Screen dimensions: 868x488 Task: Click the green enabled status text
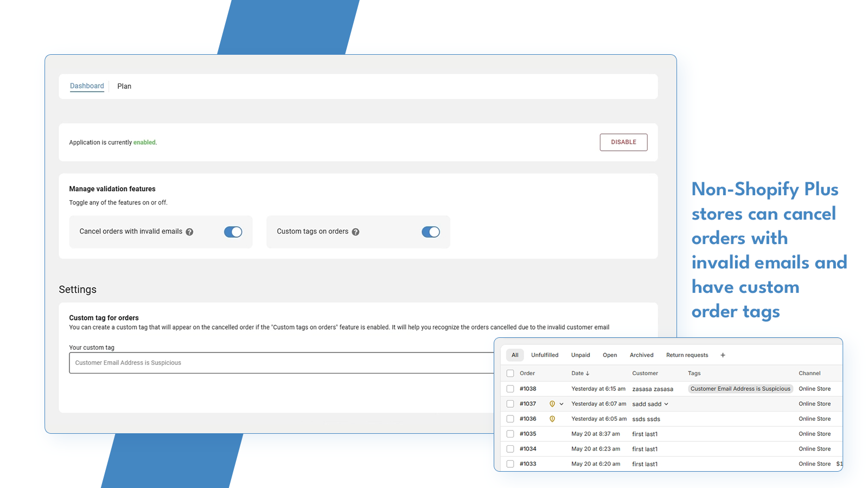point(145,143)
